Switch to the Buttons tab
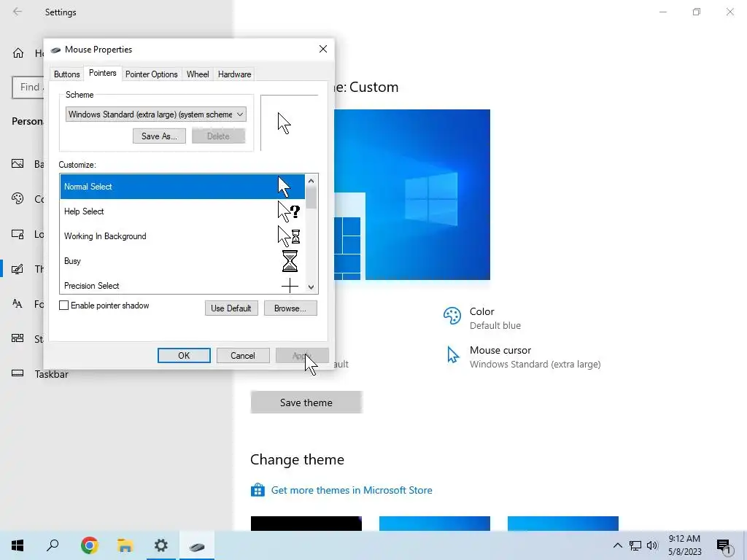 click(66, 74)
